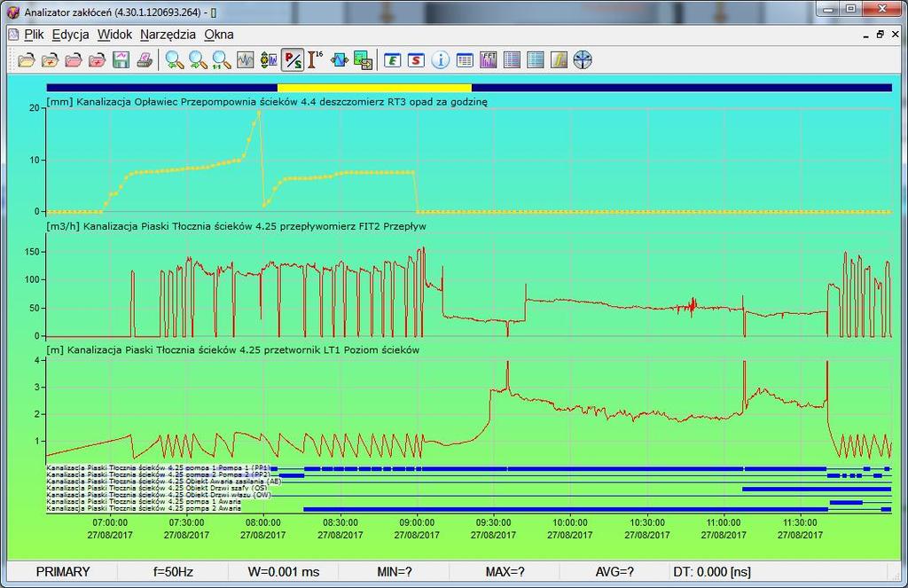The height and width of the screenshot is (588, 908).
Task: Open the circular phasor diagram icon
Action: tap(583, 59)
